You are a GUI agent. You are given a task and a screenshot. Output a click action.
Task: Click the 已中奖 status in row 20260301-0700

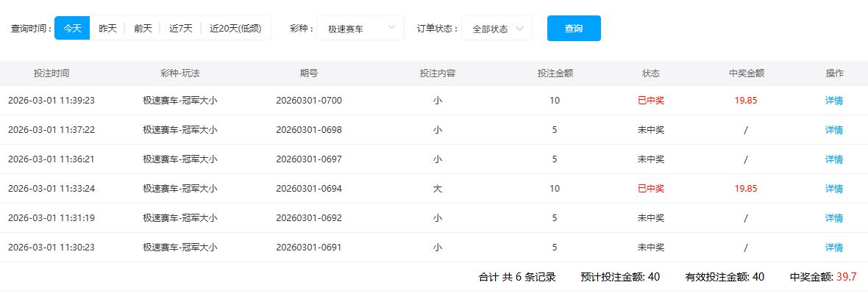click(x=650, y=101)
